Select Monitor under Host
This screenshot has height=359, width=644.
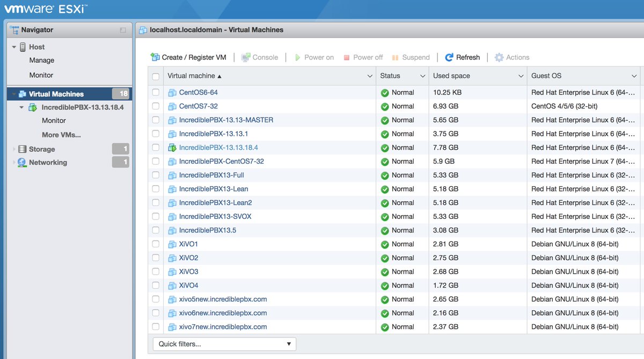tap(41, 75)
